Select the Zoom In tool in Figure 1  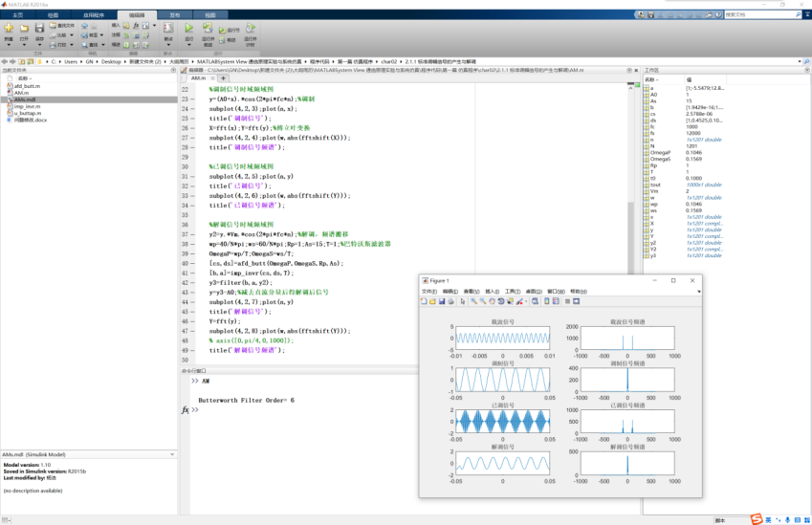pyautogui.click(x=473, y=301)
